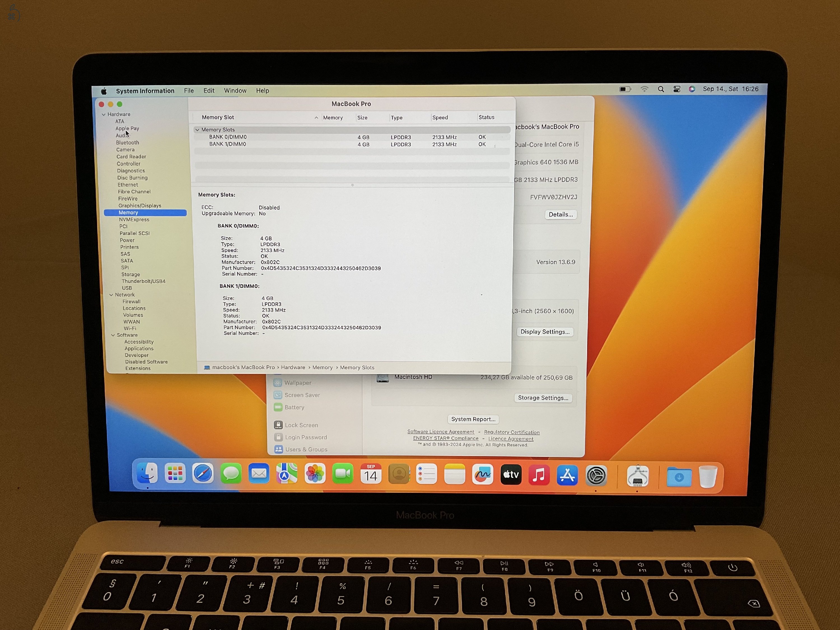Open the System Information app menu
Image resolution: width=840 pixels, height=630 pixels.
145,91
